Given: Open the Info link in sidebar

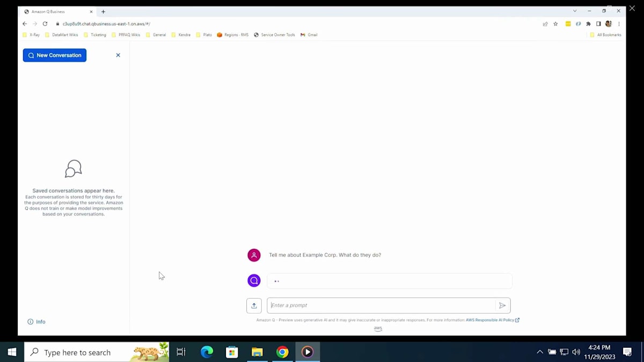Looking at the screenshot, I should (x=36, y=322).
